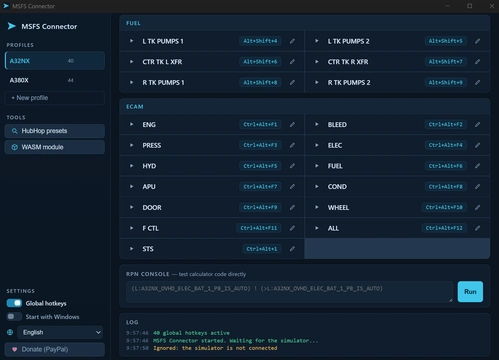This screenshot has width=499, height=360.
Task: Select the F CTL command label
Action: [151, 228]
